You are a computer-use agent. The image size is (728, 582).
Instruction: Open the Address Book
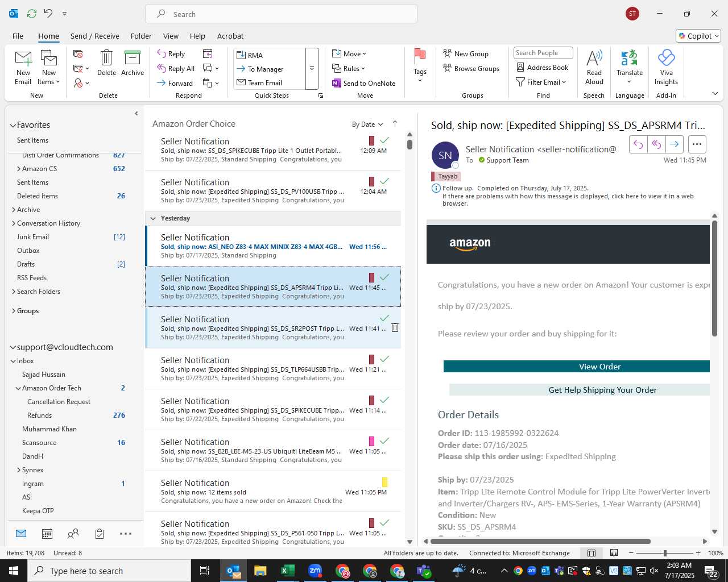[542, 67]
